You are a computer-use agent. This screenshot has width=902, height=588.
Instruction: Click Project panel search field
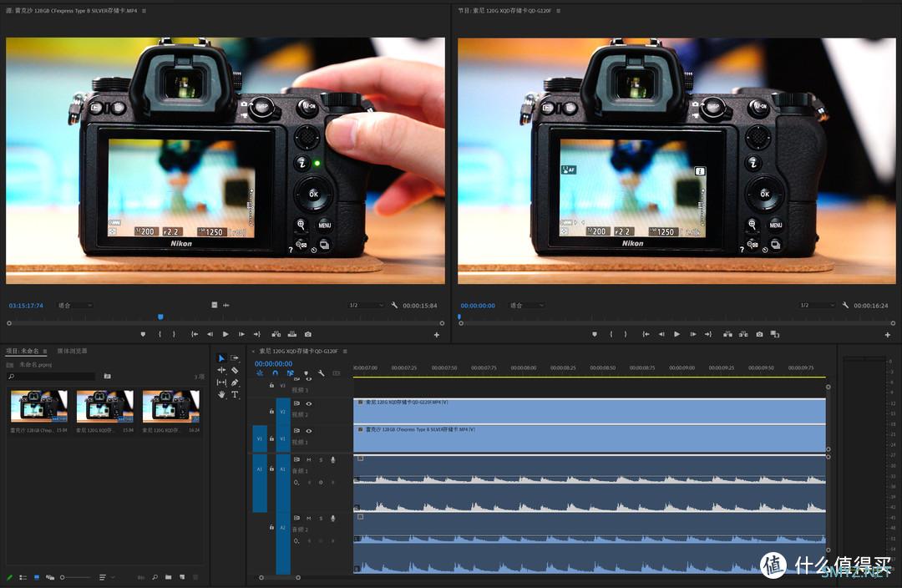[x=51, y=377]
